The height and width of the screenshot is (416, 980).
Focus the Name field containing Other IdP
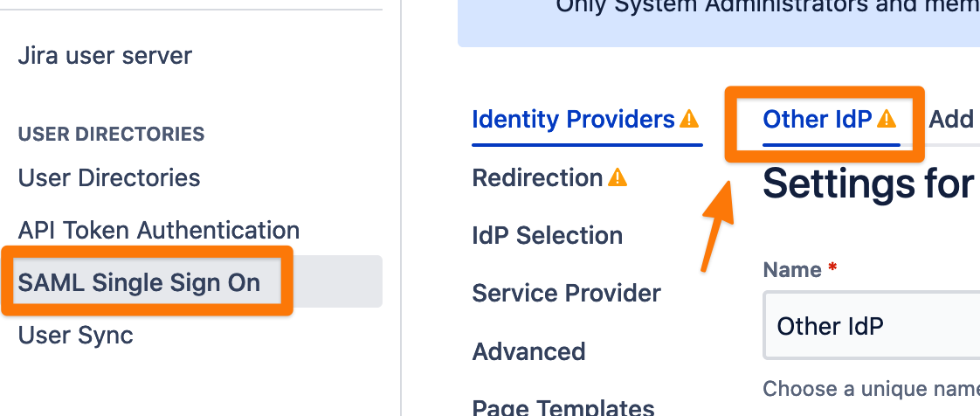(871, 325)
